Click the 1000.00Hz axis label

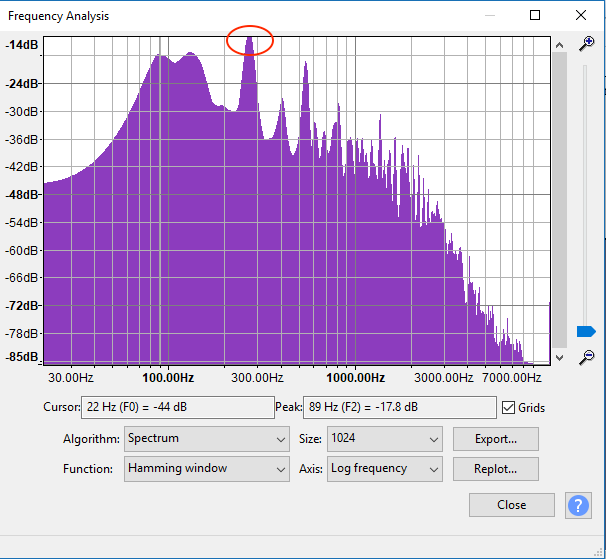pyautogui.click(x=356, y=378)
